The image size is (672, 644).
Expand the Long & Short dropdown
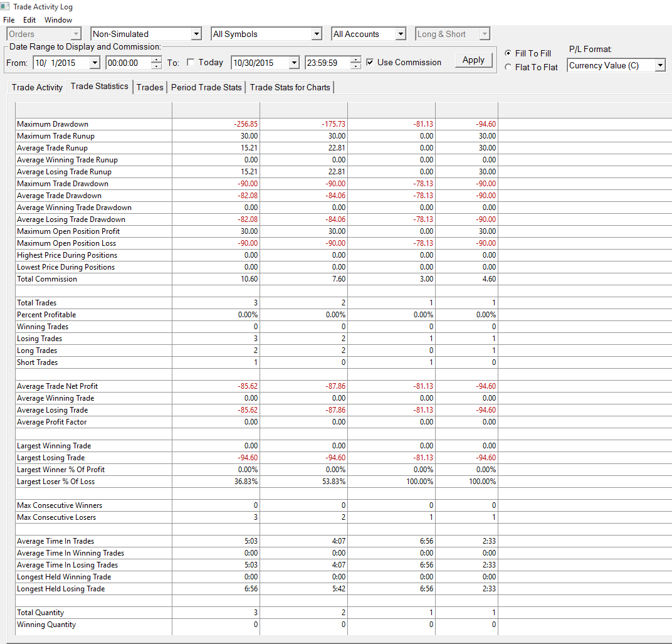pyautogui.click(x=485, y=34)
